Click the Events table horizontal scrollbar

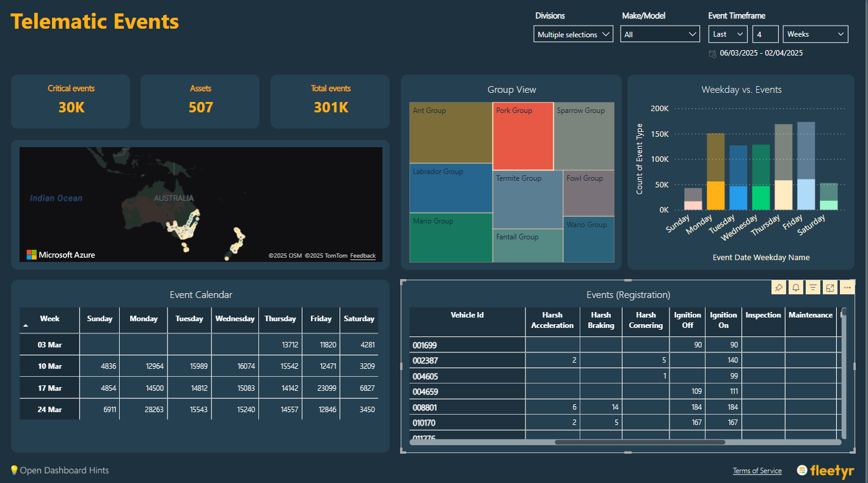click(640, 442)
